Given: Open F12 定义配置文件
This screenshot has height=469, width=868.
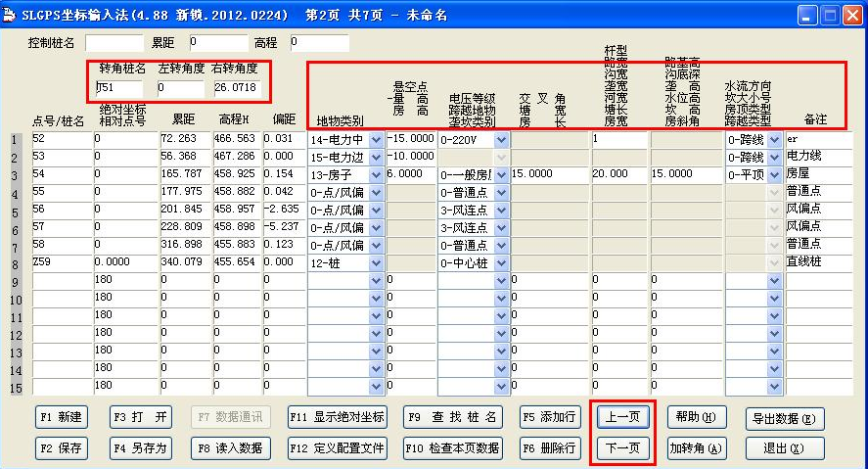Looking at the screenshot, I should 338,448.
